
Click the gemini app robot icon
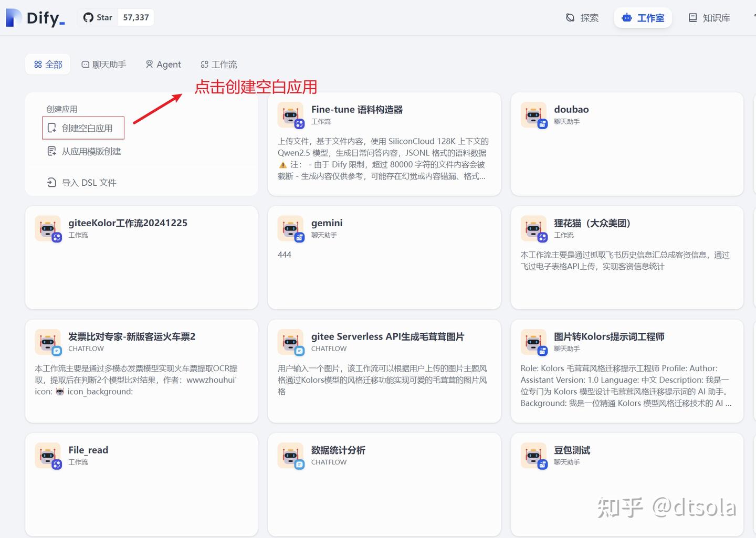[290, 228]
